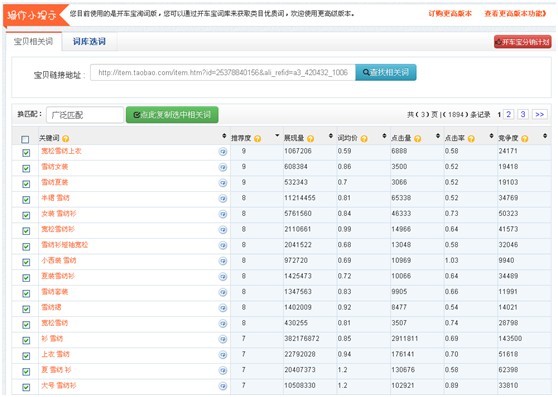Toggle the select-all checkbox in table header
The image size is (558, 397).
tap(25, 139)
